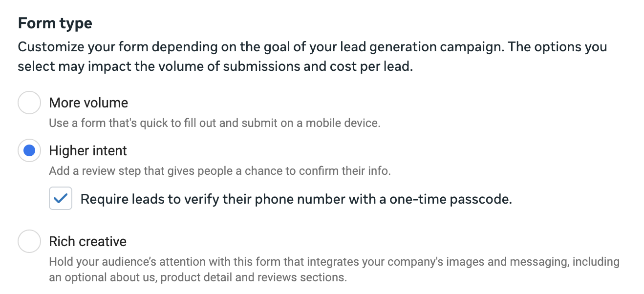Click the words "mobile device"
Screen dimensions: 644x294
coord(343,123)
